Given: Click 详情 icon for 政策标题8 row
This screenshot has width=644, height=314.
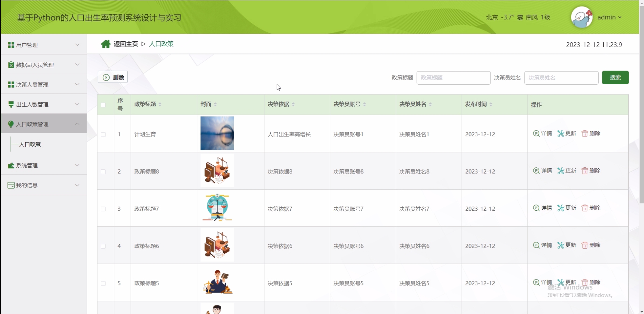Looking at the screenshot, I should pos(536,170).
